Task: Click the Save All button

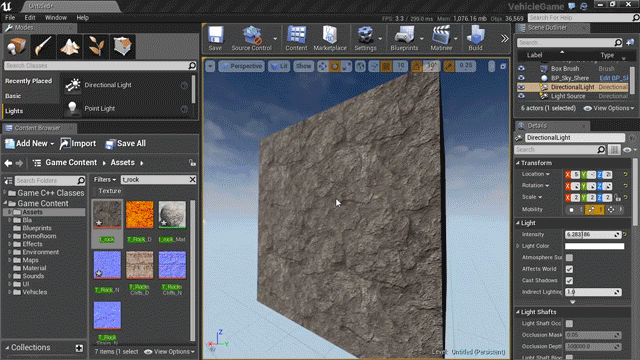Action: 125,144
